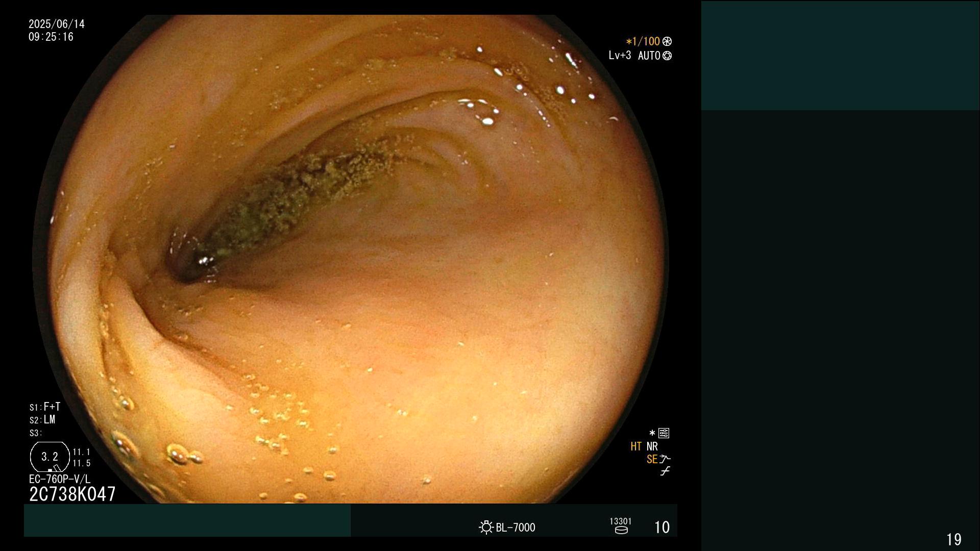
Task: Click the image counter 10
Action: click(662, 527)
